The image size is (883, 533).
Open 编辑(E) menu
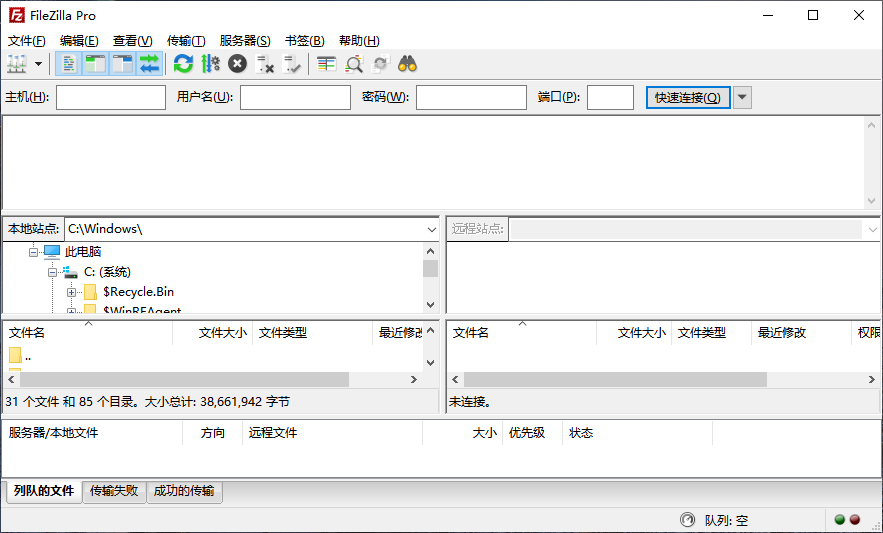[79, 41]
